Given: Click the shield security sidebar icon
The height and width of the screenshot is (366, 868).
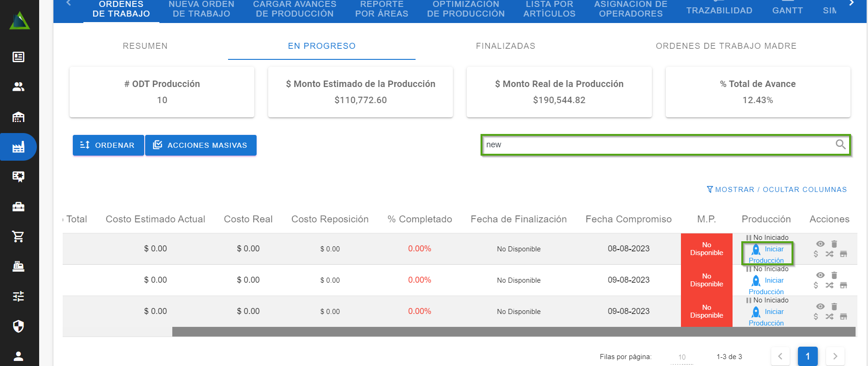Looking at the screenshot, I should tap(18, 326).
